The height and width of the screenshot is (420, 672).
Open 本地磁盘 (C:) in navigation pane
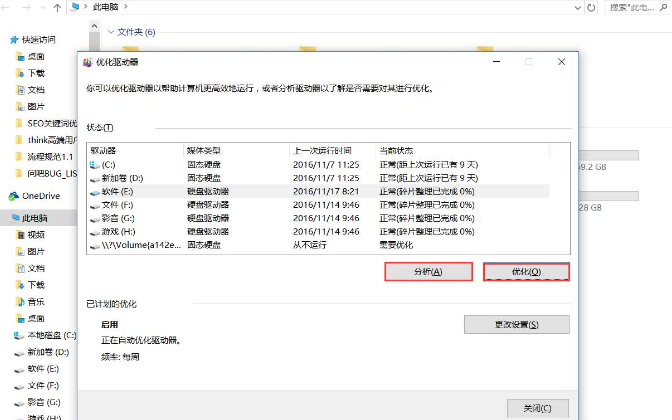pyautogui.click(x=48, y=336)
